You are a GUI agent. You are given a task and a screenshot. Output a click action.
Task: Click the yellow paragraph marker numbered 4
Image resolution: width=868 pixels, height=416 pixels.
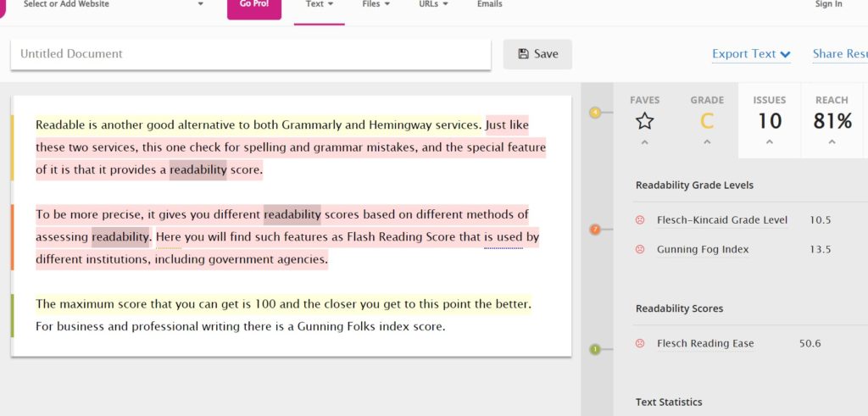(595, 113)
